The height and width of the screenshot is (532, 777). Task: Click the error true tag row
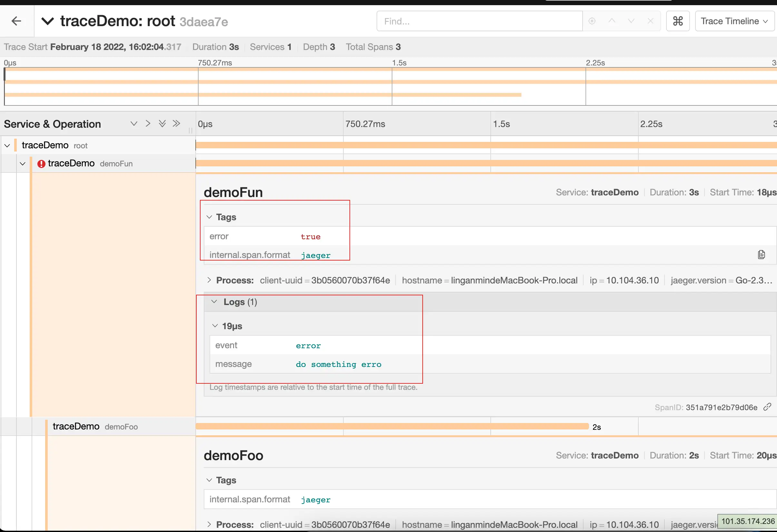(490, 236)
